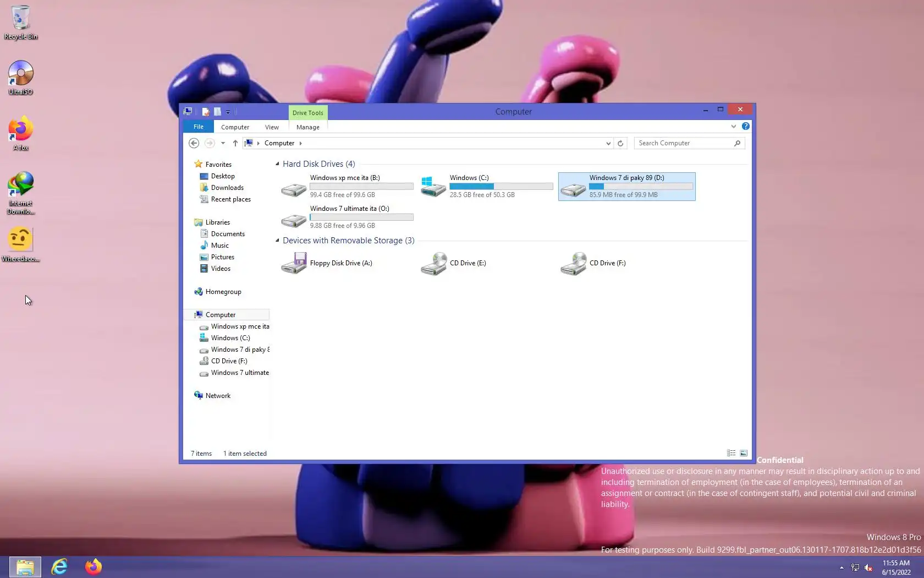Open Recent places in Favorites
Image resolution: width=924 pixels, height=578 pixels.
(x=231, y=199)
